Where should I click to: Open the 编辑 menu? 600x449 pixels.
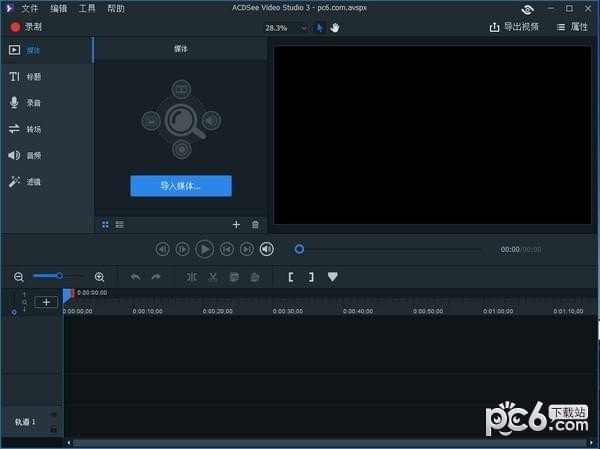pyautogui.click(x=59, y=8)
